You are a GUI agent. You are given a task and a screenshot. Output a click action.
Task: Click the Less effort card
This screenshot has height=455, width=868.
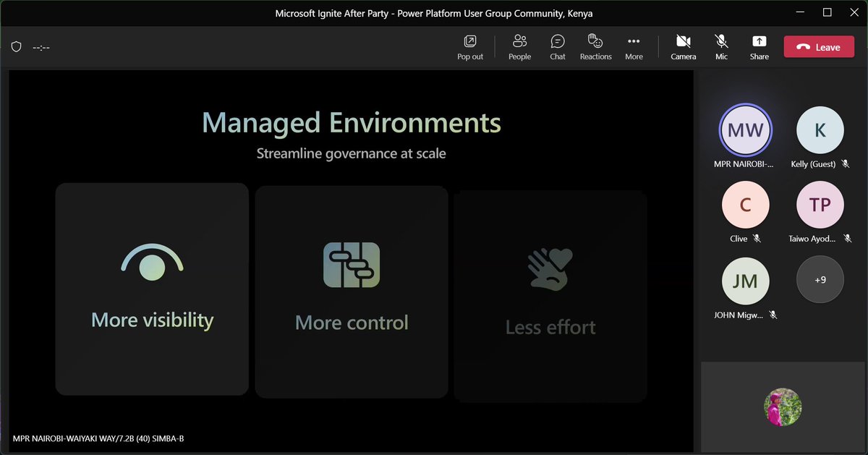click(550, 296)
